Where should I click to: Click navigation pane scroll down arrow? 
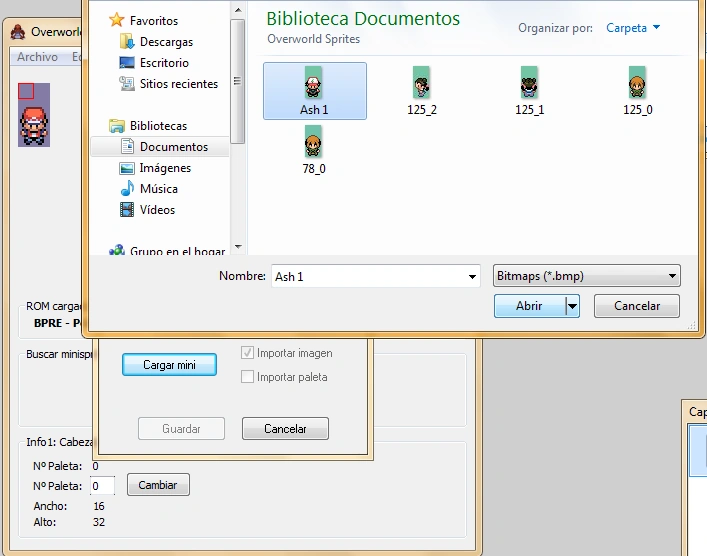click(238, 247)
